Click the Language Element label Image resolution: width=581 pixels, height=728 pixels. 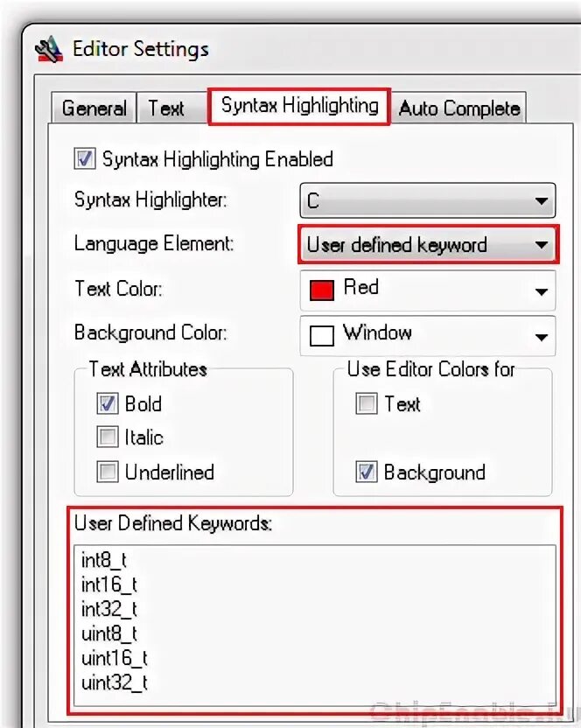(154, 244)
